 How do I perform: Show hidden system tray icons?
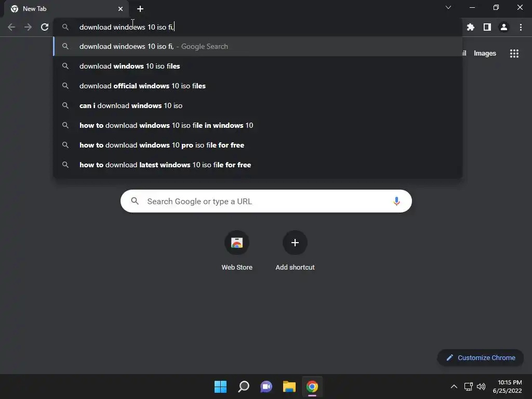point(454,387)
